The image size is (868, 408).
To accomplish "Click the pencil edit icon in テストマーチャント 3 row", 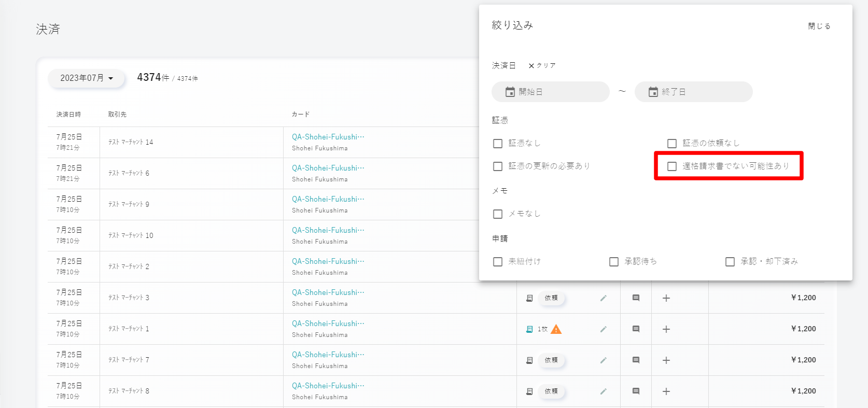I will [603, 298].
